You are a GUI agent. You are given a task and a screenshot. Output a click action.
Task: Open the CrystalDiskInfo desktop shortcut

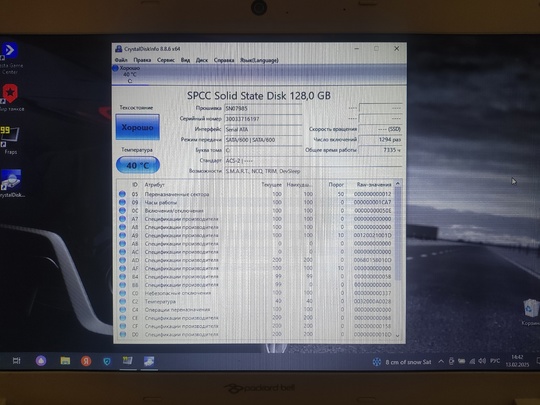[12, 183]
